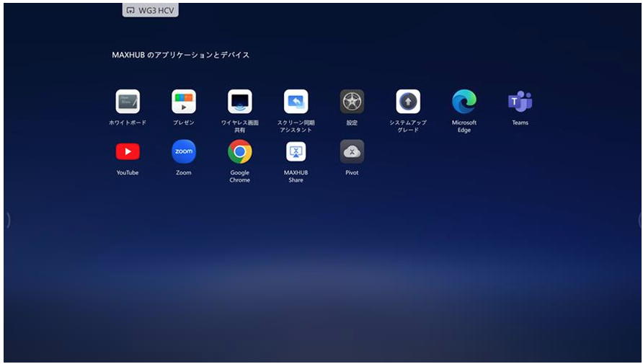Open the Pivot app

tap(352, 151)
